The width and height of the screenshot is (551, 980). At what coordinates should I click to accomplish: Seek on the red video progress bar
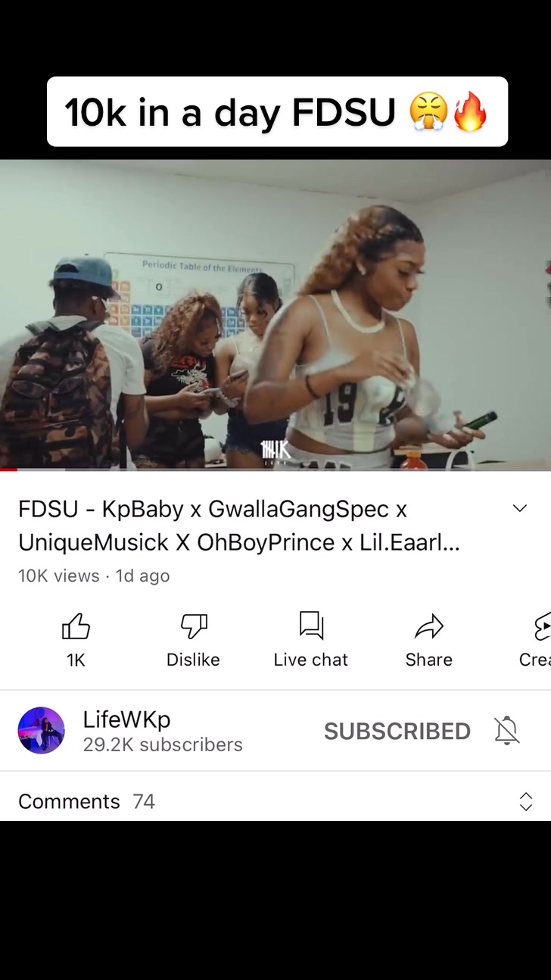click(275, 470)
